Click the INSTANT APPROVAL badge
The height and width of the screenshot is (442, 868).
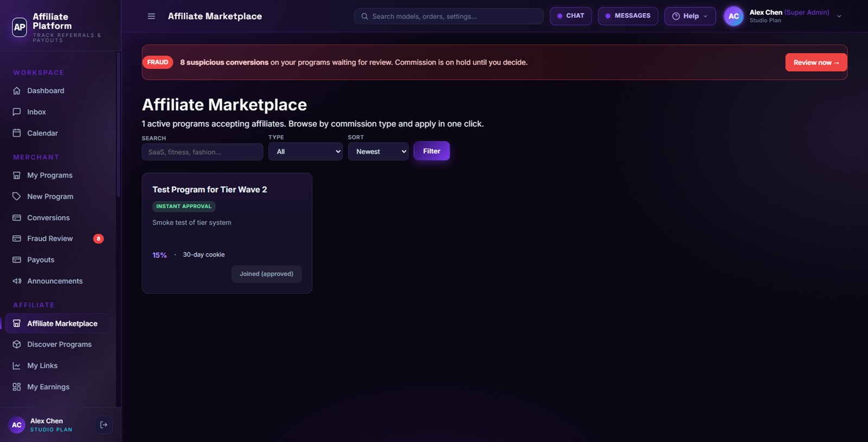point(184,206)
